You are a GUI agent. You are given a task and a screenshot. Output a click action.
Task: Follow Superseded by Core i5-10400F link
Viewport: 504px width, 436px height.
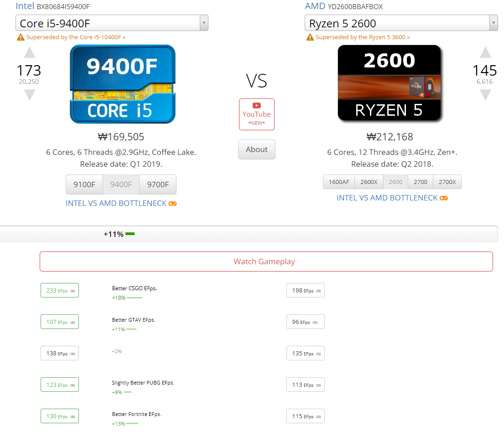pos(76,37)
